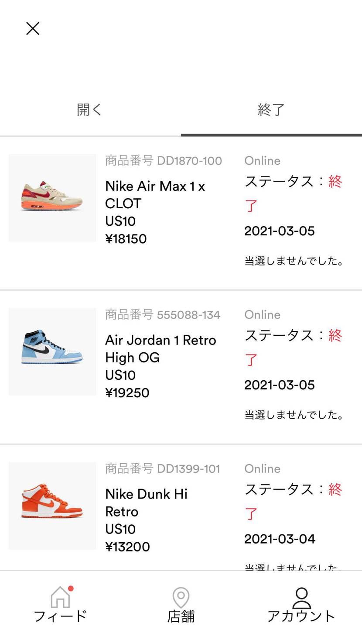Close the raffle history screen with X
The width and height of the screenshot is (362, 644).
pyautogui.click(x=33, y=29)
